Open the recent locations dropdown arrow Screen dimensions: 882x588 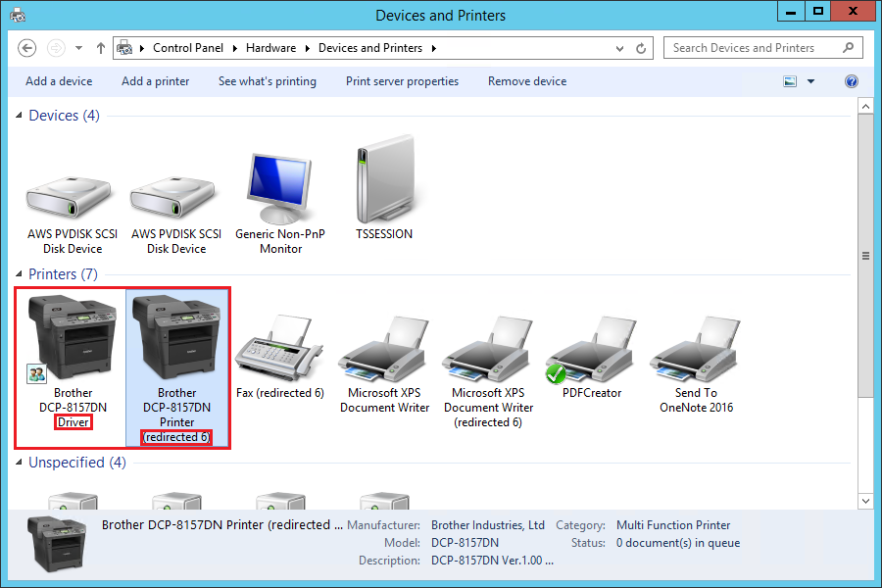pyautogui.click(x=78, y=48)
